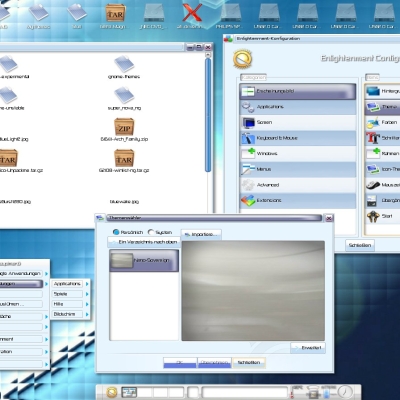
Task: Open the Bildschirm entry in the submenu
Action: (67, 314)
